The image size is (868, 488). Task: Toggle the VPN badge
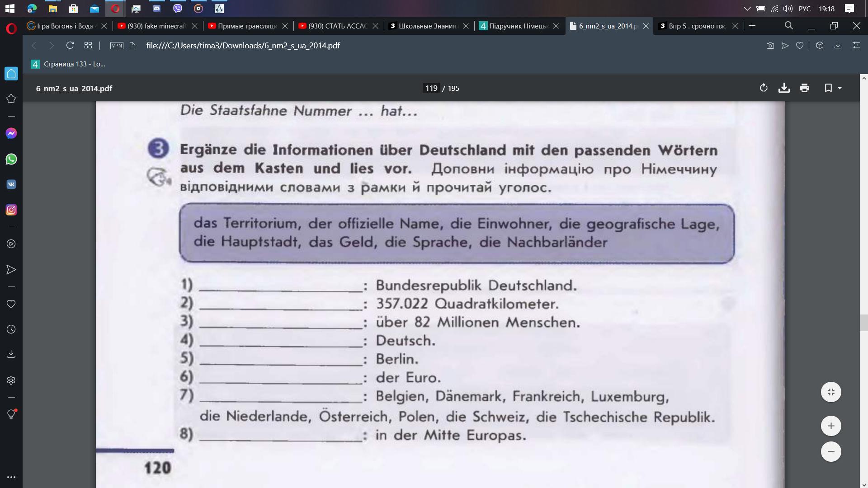(x=117, y=46)
